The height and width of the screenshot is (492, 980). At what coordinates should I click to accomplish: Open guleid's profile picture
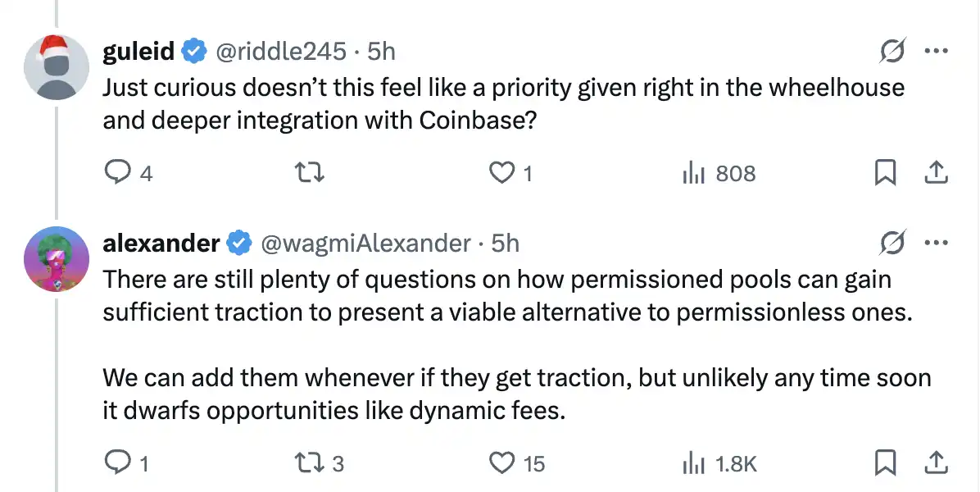[56, 66]
